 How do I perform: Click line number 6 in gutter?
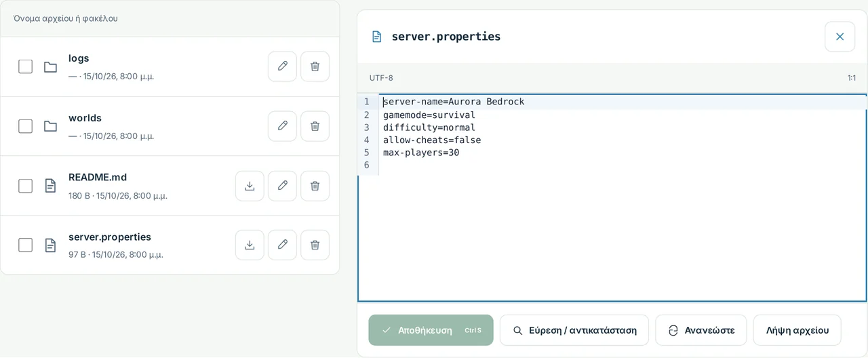367,165
